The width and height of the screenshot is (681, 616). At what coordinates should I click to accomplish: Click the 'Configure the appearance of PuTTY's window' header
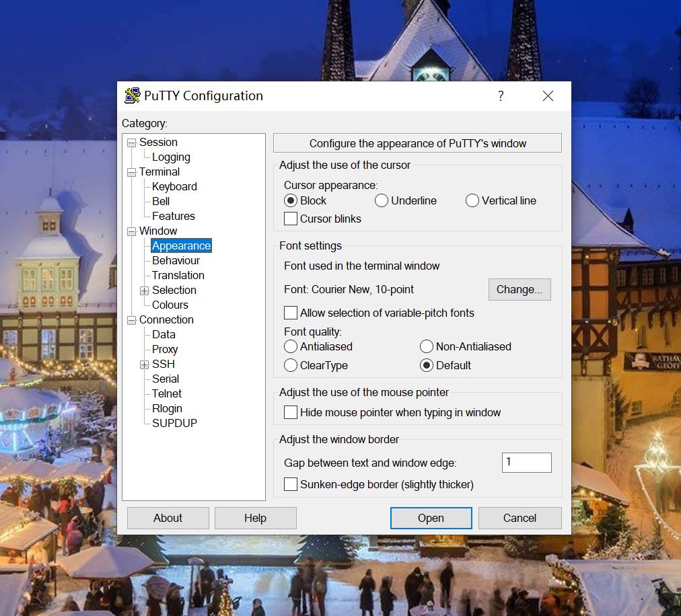point(417,143)
